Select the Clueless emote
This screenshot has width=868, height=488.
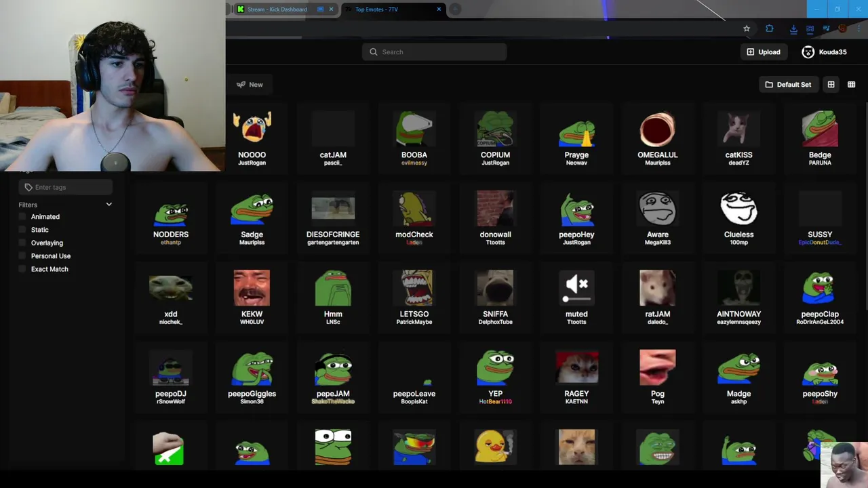point(738,218)
